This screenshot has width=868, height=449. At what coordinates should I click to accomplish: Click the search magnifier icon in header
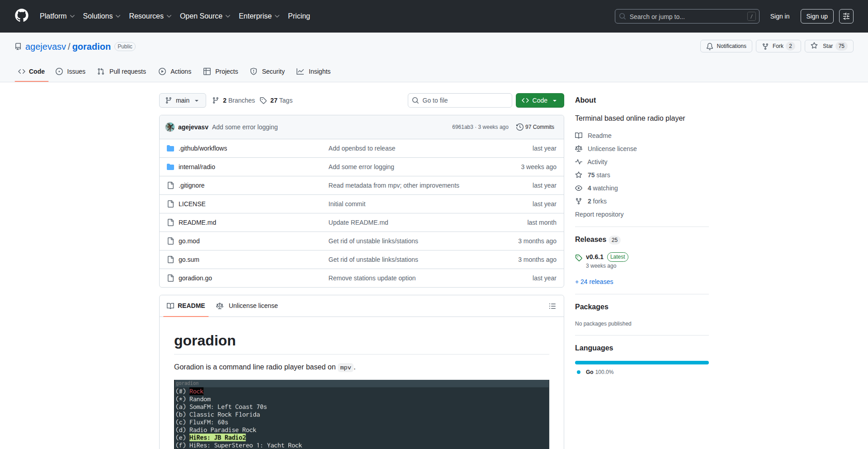(x=623, y=16)
